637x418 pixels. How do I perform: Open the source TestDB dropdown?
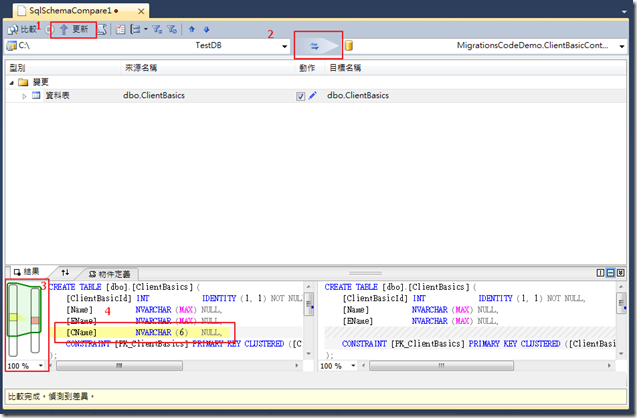click(x=284, y=46)
